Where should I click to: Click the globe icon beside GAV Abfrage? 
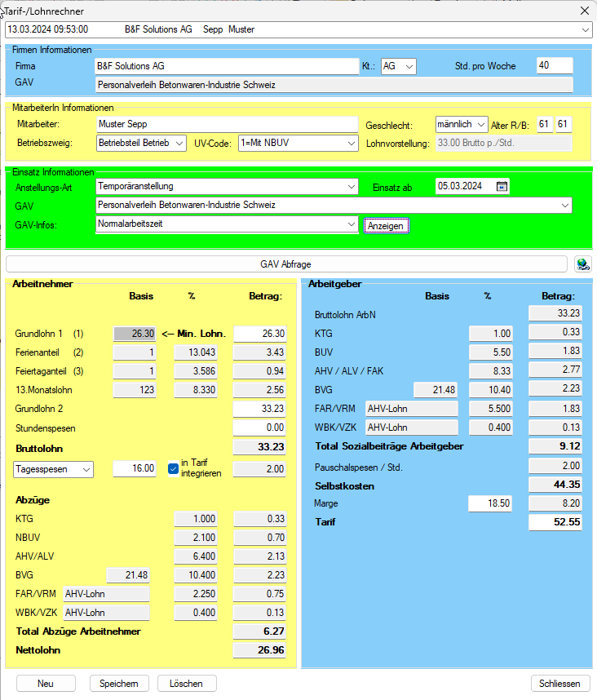tap(582, 264)
